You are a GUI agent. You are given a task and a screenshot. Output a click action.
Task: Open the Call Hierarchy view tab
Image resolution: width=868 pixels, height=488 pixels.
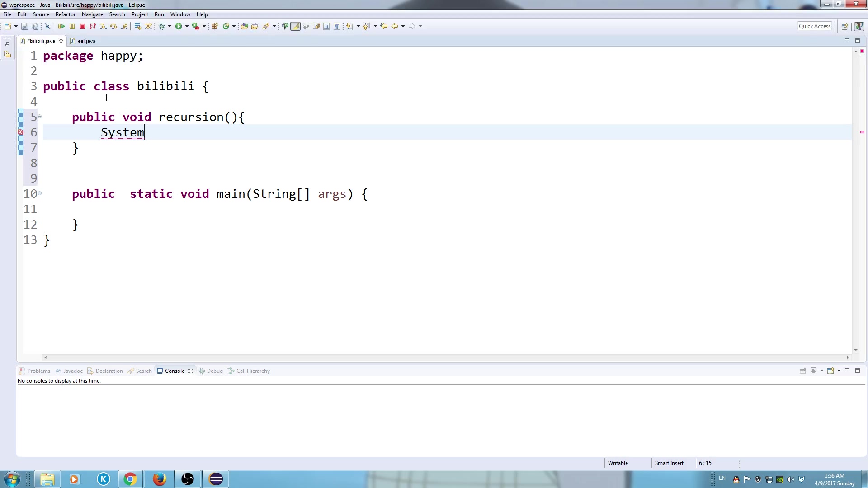click(253, 371)
